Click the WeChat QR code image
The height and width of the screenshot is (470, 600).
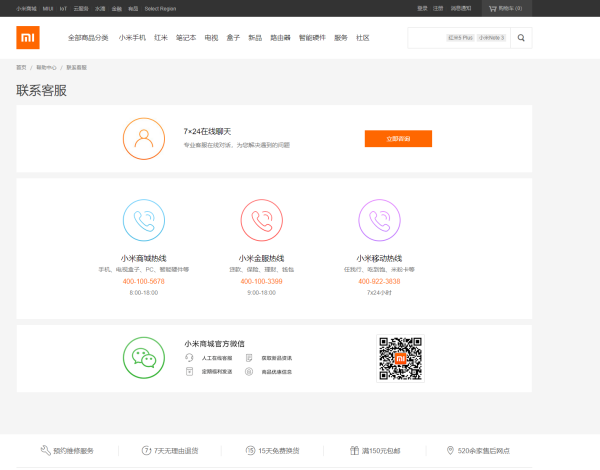(x=400, y=359)
